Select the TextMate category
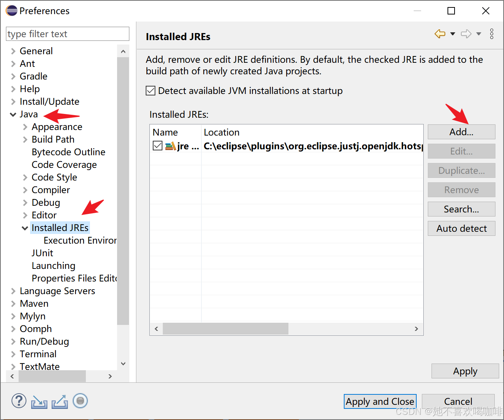 tap(40, 367)
